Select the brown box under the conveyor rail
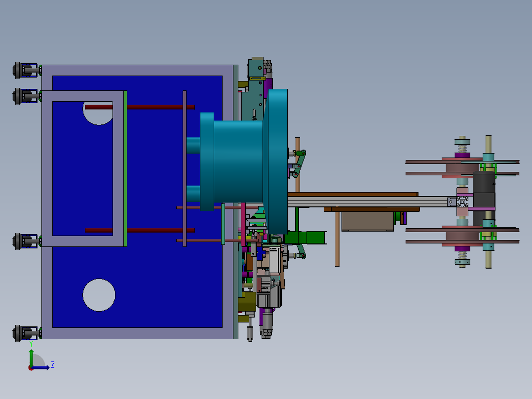The height and width of the screenshot is (399, 532). point(368,221)
